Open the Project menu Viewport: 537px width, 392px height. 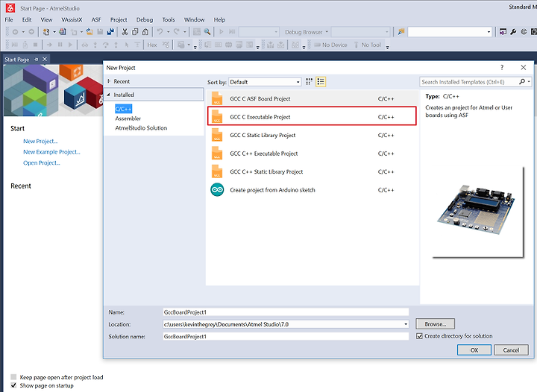tap(119, 19)
